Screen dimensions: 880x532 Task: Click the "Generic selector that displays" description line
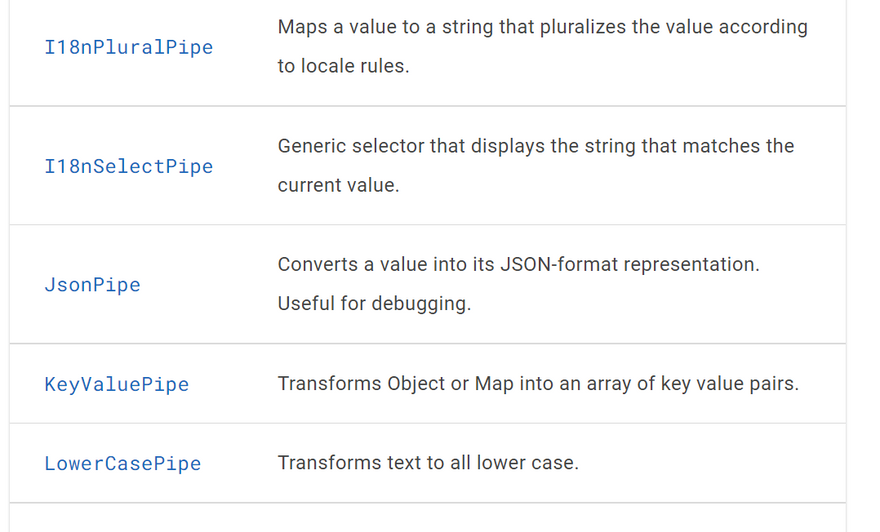tap(535, 146)
